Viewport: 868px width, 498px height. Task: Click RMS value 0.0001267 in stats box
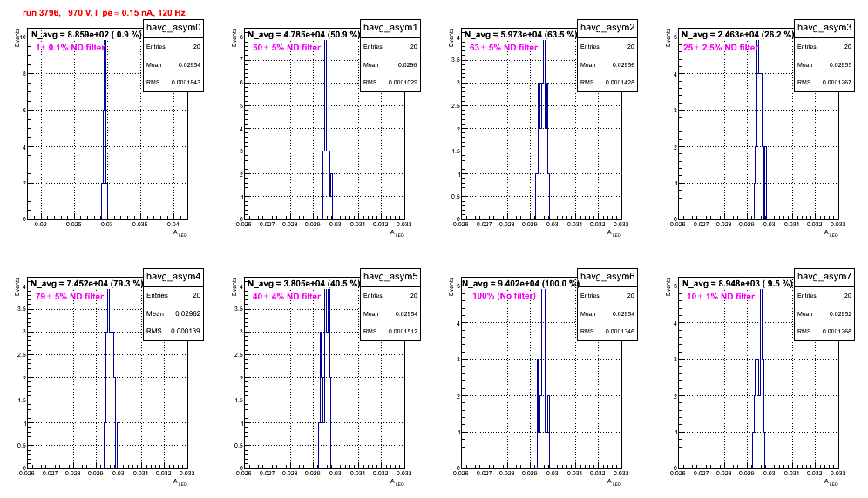[x=837, y=83]
